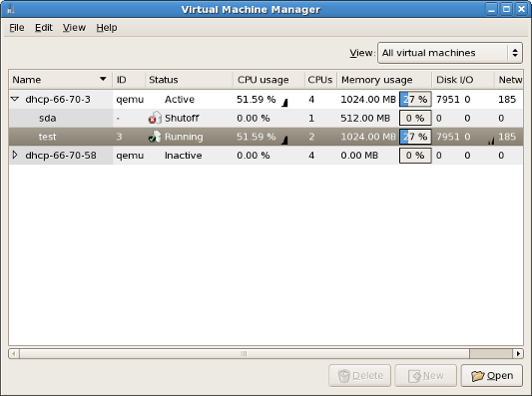Click the sort arrow in the Name column
Image resolution: width=532 pixels, height=396 pixels.
(103, 79)
